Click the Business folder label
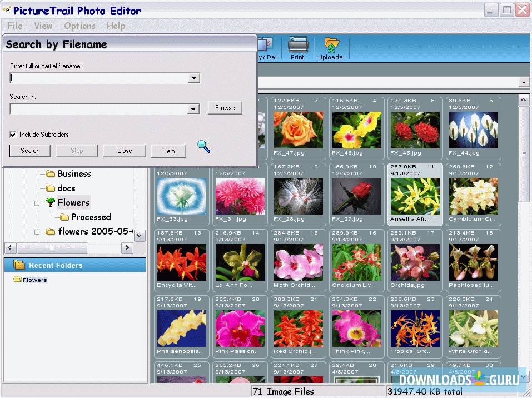 (74, 174)
